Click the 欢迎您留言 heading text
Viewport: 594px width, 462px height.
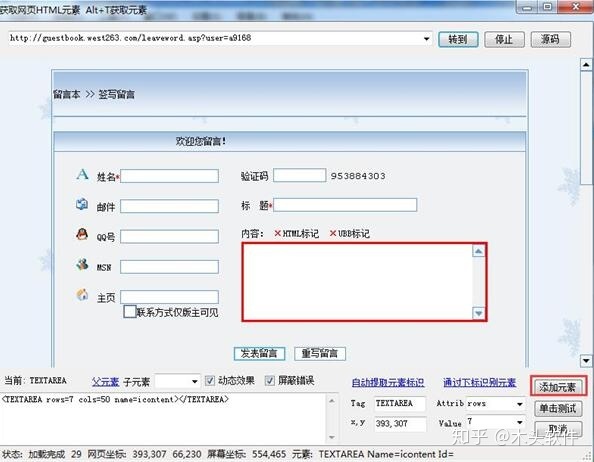click(x=201, y=141)
